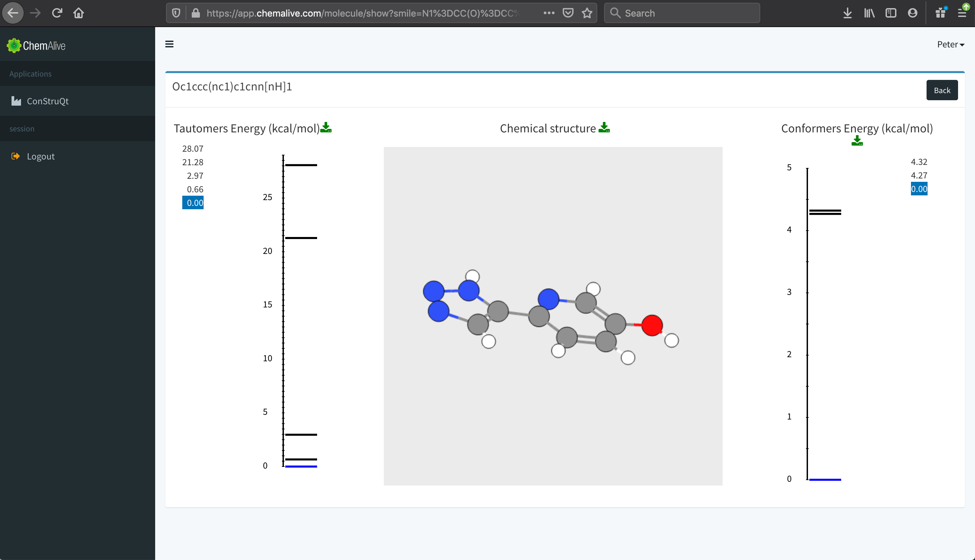Toggle the sidebar with the hamburger icon

(x=169, y=44)
